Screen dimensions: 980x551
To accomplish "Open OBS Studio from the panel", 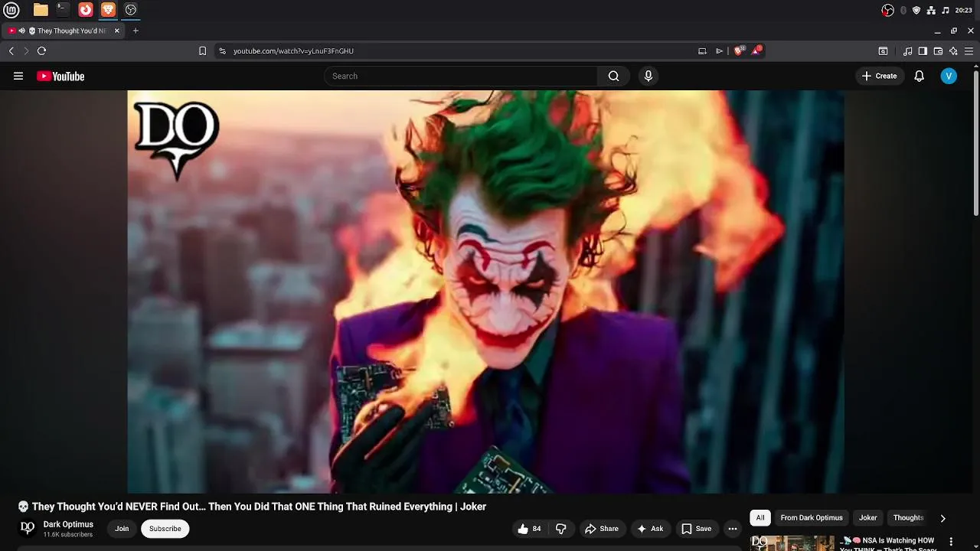I will [131, 10].
